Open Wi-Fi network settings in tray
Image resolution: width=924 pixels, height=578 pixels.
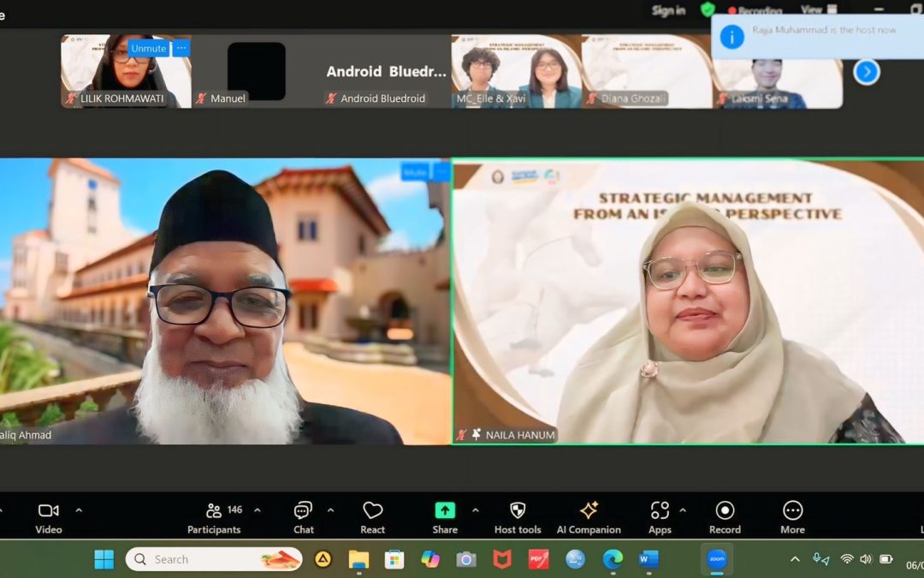pos(847,559)
